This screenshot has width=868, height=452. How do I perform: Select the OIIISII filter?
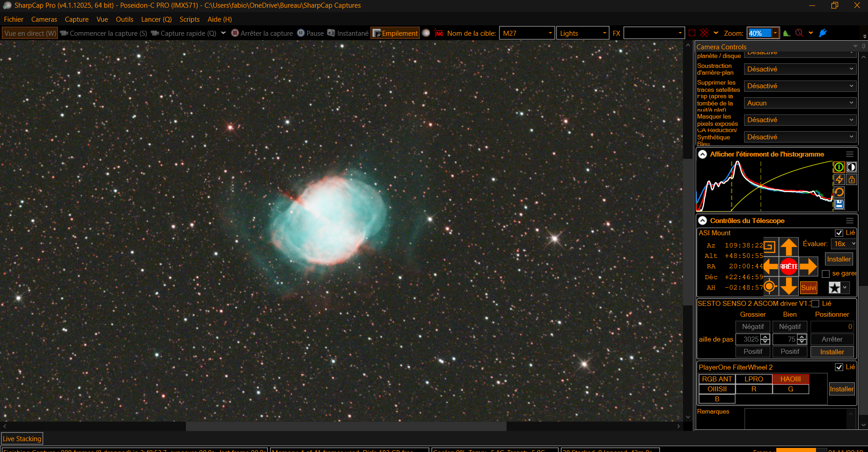pyautogui.click(x=717, y=389)
